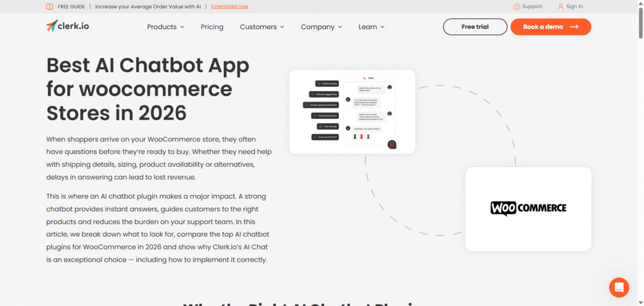Viewport: 644px width, 306px height.
Task: Click the WooCommerce logo
Action: pos(528,208)
